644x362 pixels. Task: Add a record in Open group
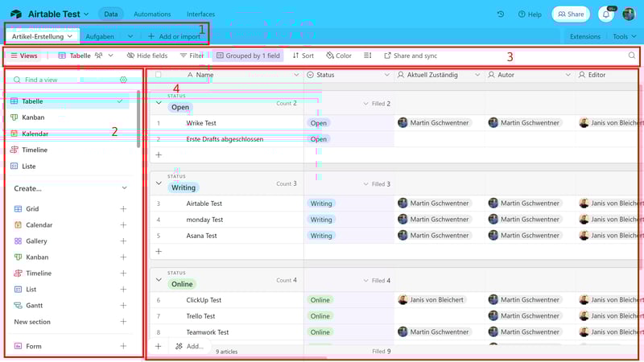click(x=159, y=154)
